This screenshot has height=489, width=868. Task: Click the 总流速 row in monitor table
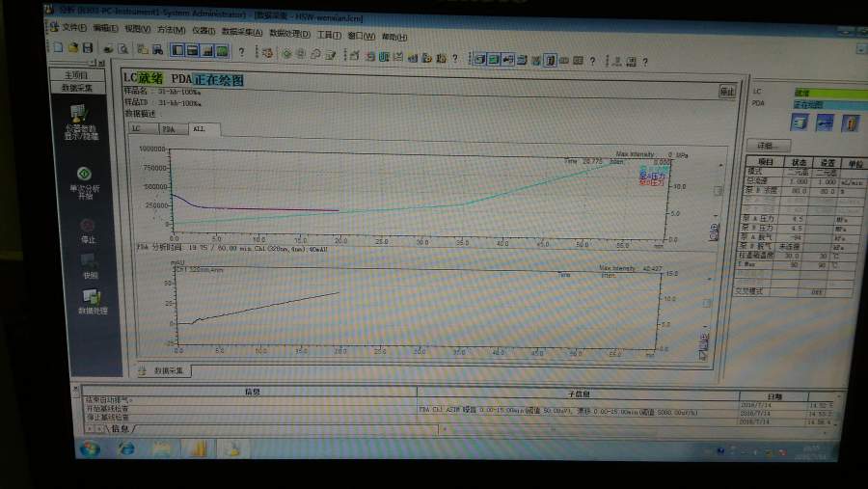[x=804, y=181]
